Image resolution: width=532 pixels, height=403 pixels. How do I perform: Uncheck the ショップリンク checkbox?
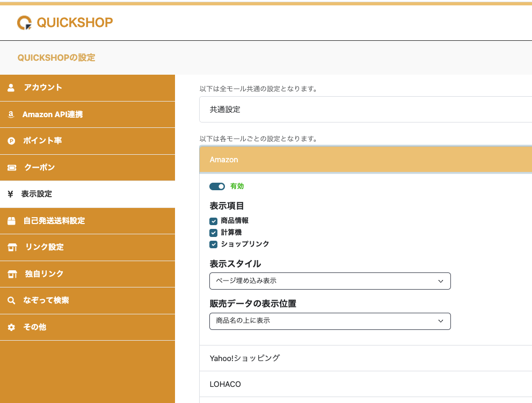[214, 244]
